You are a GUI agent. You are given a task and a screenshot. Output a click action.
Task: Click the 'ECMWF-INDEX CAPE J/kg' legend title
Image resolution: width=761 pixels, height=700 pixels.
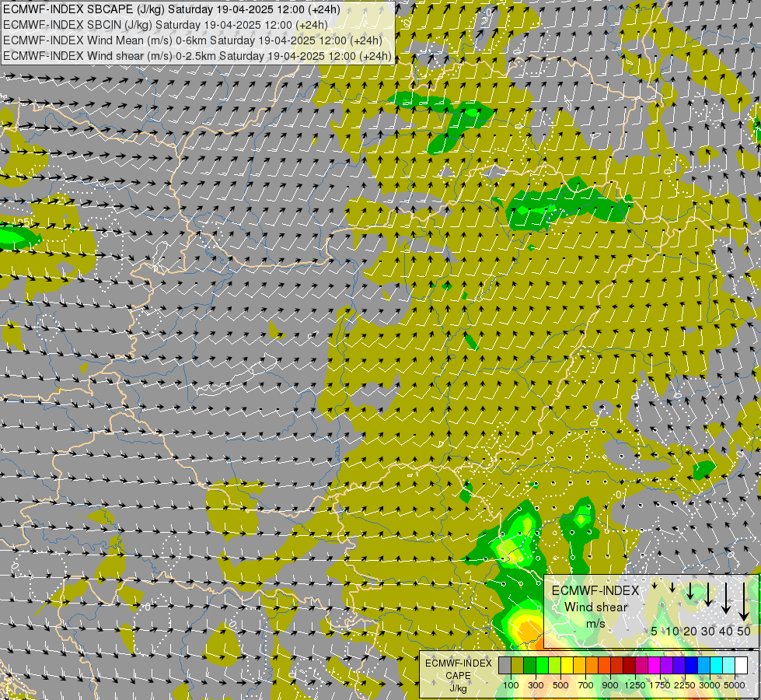click(x=458, y=676)
